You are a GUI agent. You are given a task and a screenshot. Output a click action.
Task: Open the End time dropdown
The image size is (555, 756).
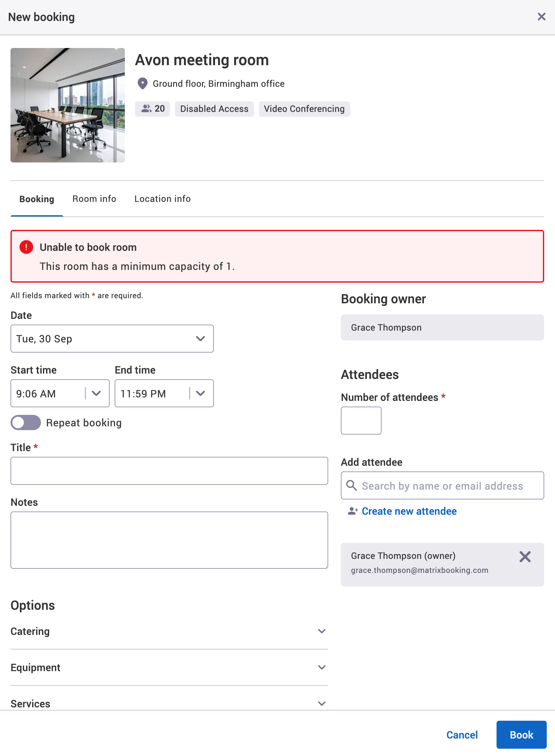click(x=201, y=393)
